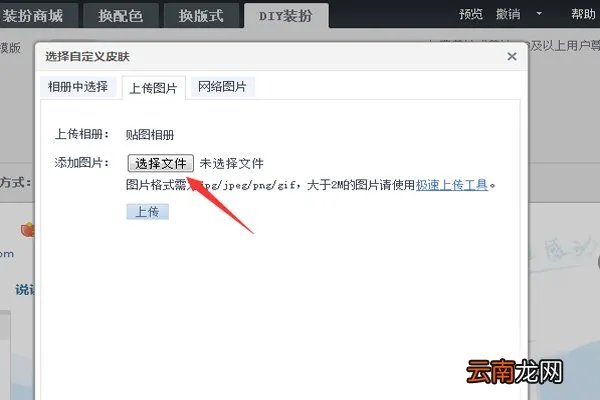The image size is (600, 400).
Task: Switch to the 换配色 tab
Action: pyautogui.click(x=121, y=16)
